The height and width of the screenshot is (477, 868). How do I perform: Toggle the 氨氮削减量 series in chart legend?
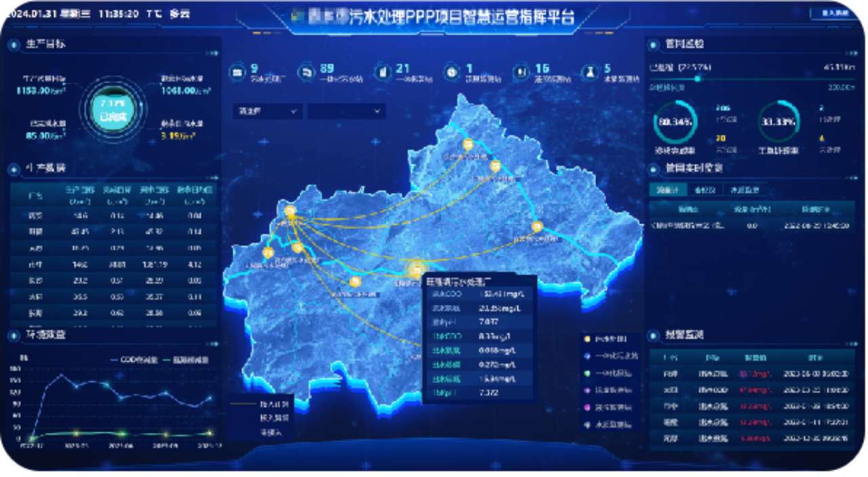pos(185,360)
